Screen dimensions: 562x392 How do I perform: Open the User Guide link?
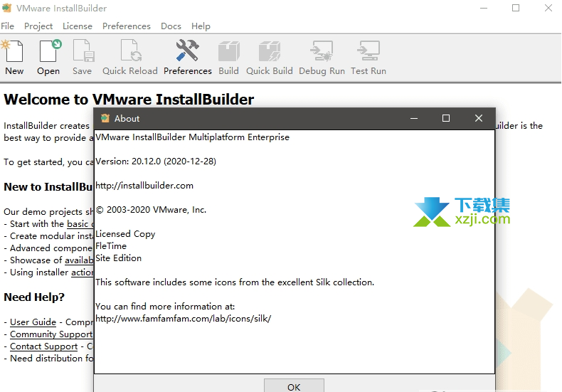33,322
